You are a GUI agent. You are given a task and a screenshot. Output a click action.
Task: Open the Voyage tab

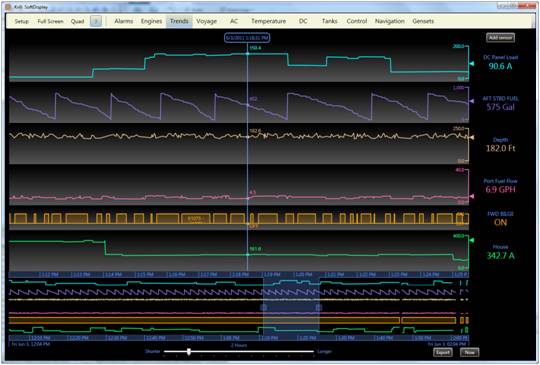point(207,21)
